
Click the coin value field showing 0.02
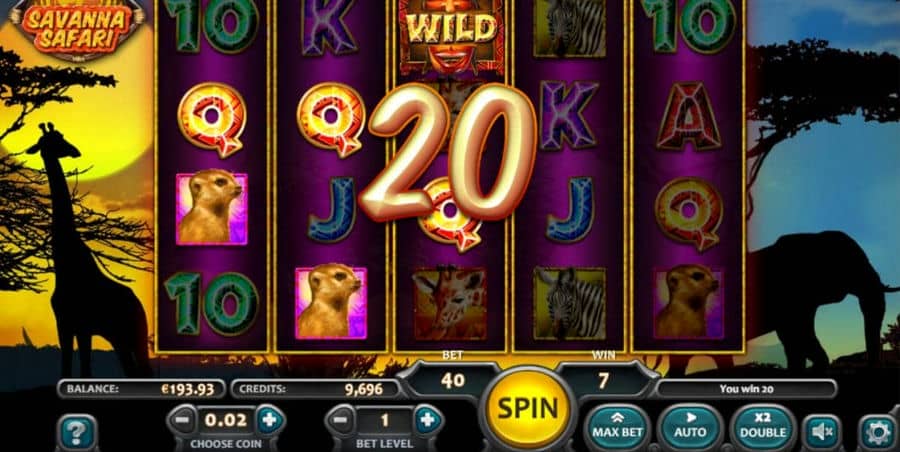coord(226,420)
